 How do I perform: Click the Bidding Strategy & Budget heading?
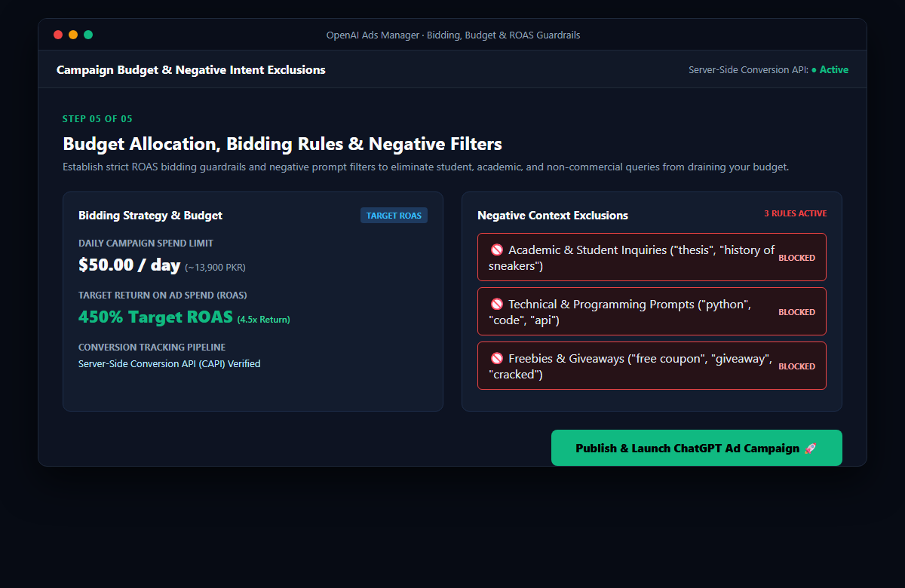click(x=150, y=216)
